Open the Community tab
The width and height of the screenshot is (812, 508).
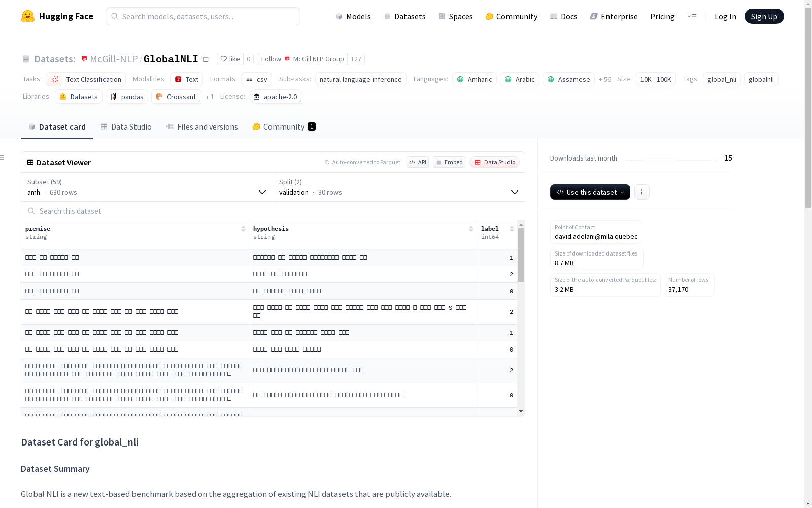284,127
